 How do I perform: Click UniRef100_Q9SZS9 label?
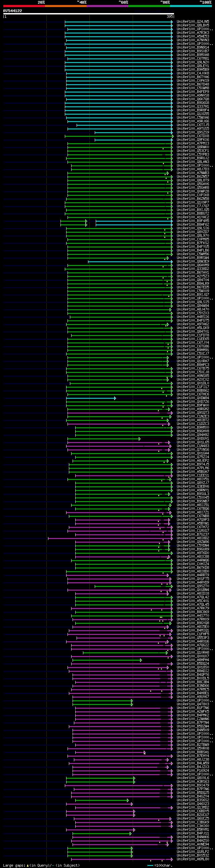pos(193,132)
